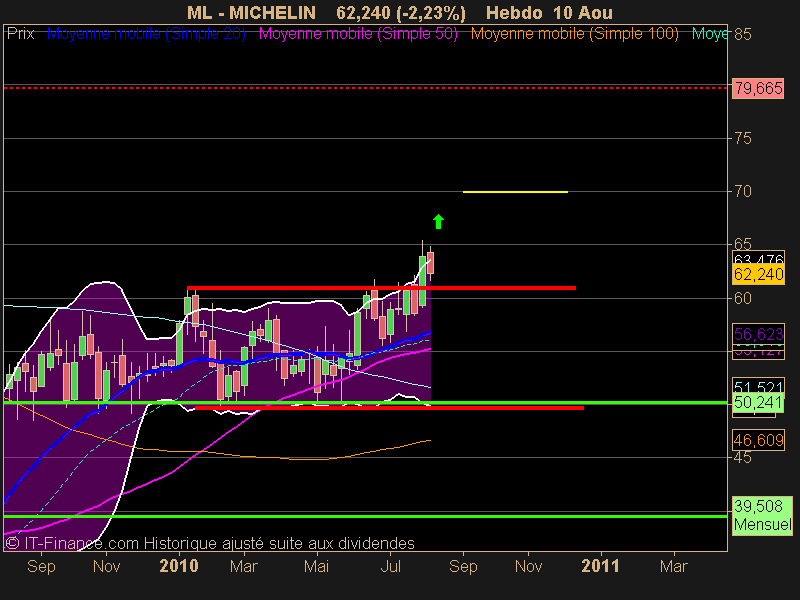The height and width of the screenshot is (600, 800).
Task: Click the 70 value on the price axis
Action: (x=743, y=191)
